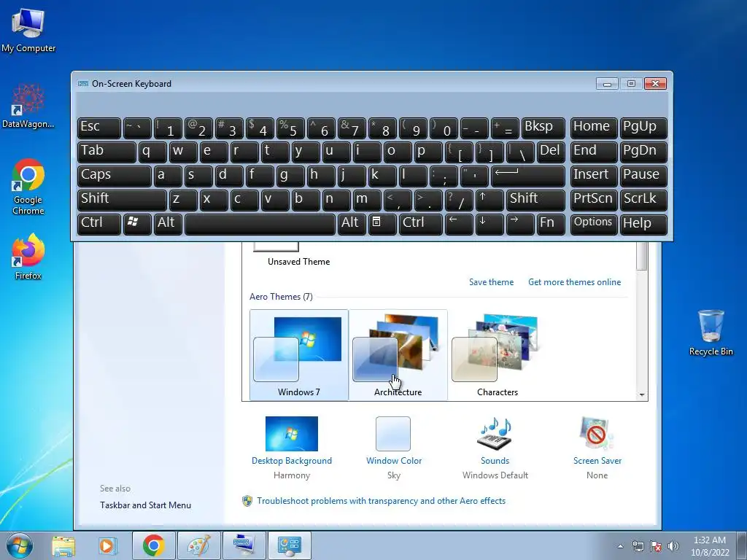This screenshot has width=747, height=560.
Task: Click the Help key on keyboard
Action: point(643,224)
